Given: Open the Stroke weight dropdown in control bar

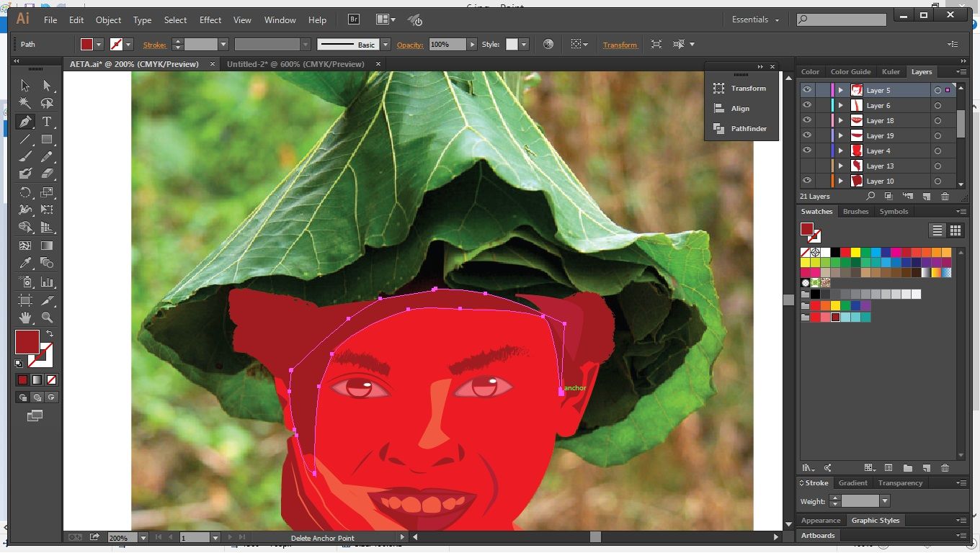Looking at the screenshot, I should [x=223, y=44].
